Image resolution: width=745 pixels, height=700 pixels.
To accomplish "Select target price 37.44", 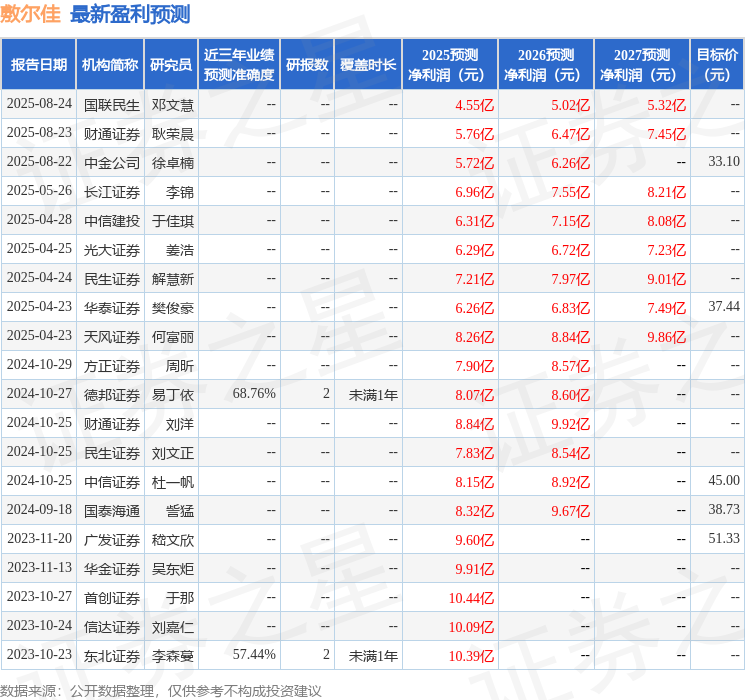I will click(724, 307).
